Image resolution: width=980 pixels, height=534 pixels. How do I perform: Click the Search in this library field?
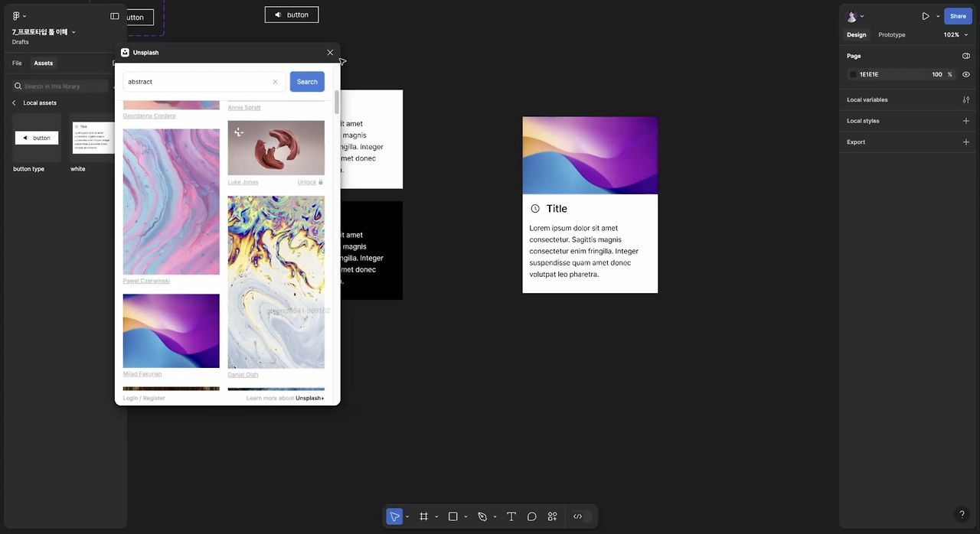click(x=61, y=86)
